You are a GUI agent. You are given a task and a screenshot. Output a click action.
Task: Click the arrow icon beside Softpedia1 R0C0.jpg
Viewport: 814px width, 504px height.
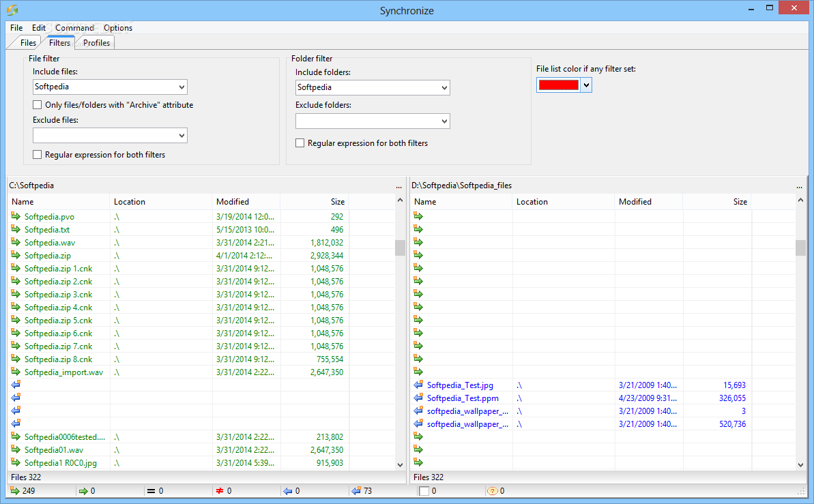tap(16, 462)
